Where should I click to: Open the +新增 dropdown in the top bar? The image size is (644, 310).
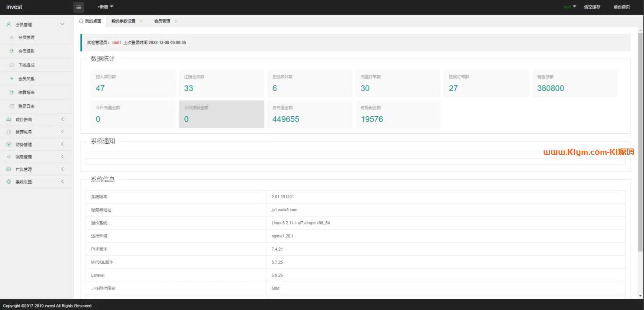pyautogui.click(x=105, y=7)
